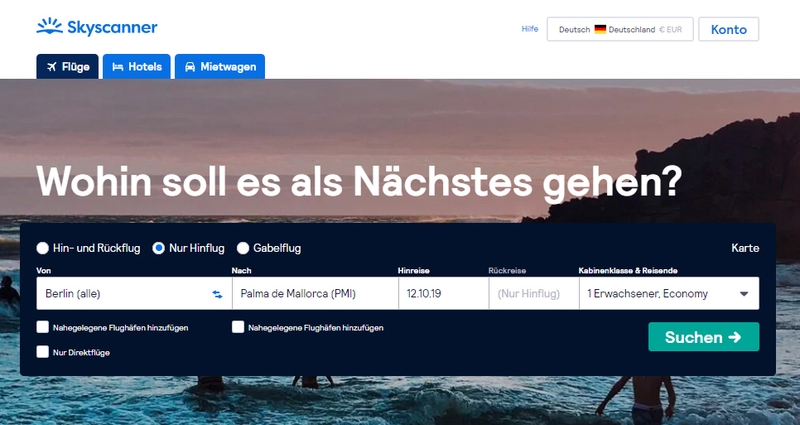Click the Suchen search button
The height and width of the screenshot is (425, 800).
704,337
